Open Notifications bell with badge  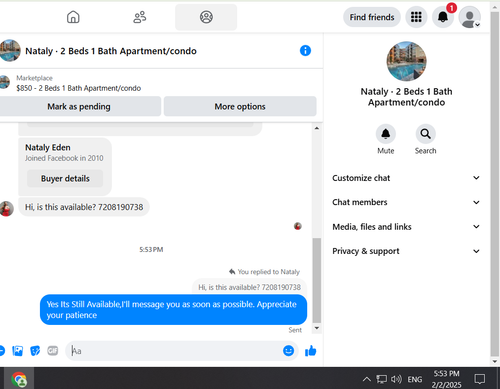coord(443,17)
